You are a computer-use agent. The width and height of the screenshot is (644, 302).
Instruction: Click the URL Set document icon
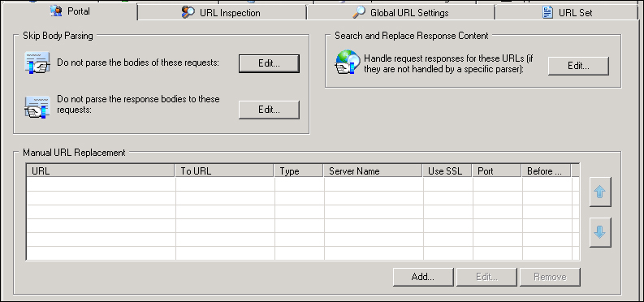547,13
